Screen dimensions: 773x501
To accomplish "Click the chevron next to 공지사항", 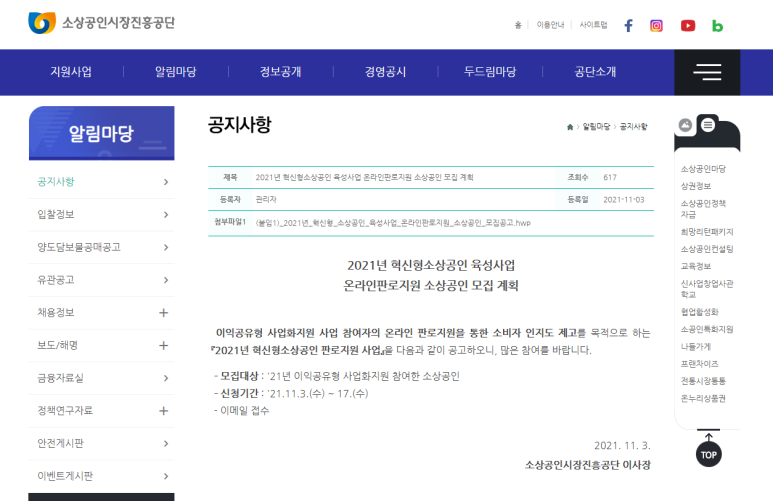I will point(166,182).
